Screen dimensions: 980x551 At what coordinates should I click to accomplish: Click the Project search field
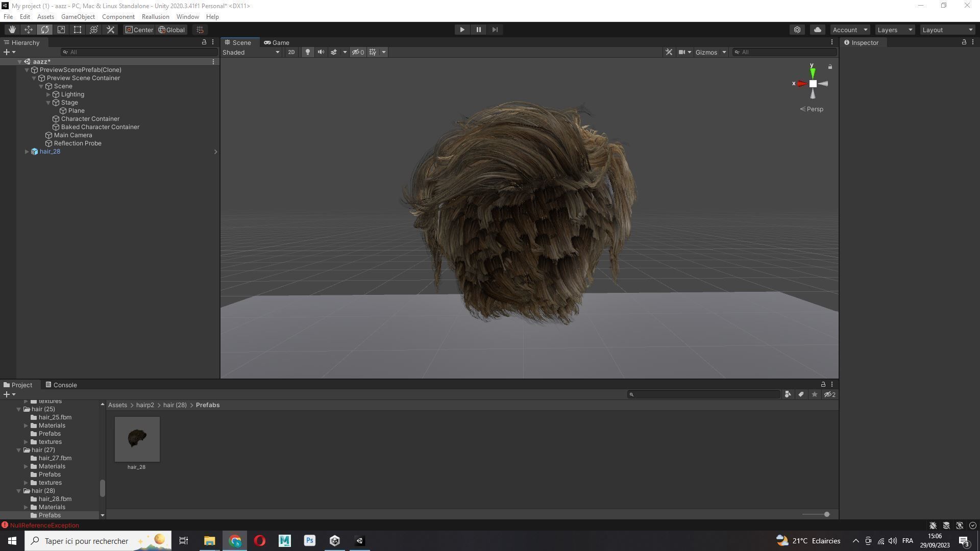704,394
